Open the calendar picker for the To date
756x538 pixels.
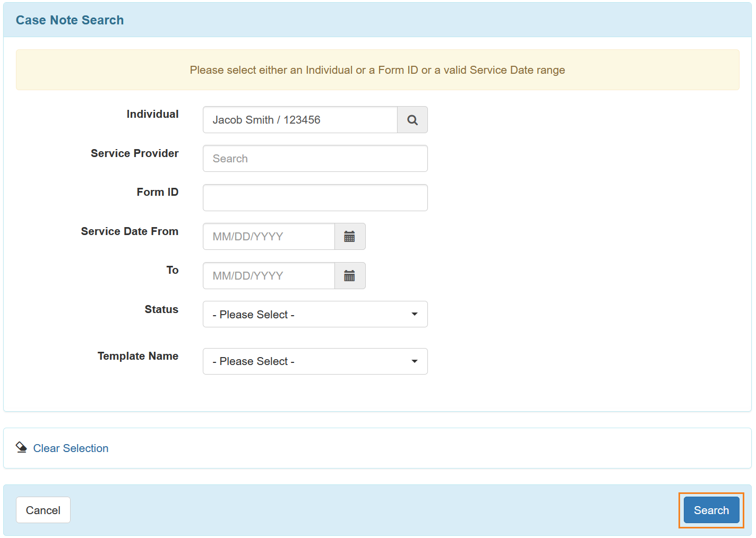coord(349,275)
